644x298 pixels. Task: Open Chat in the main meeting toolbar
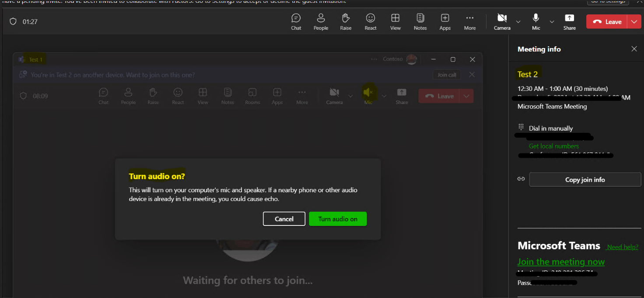pos(296,21)
